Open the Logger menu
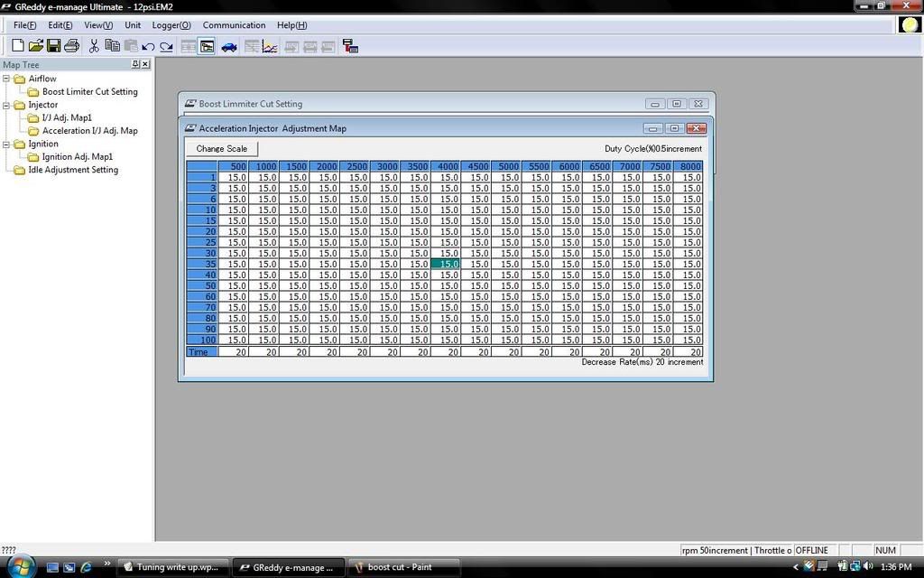The width and height of the screenshot is (924, 578). point(171,25)
